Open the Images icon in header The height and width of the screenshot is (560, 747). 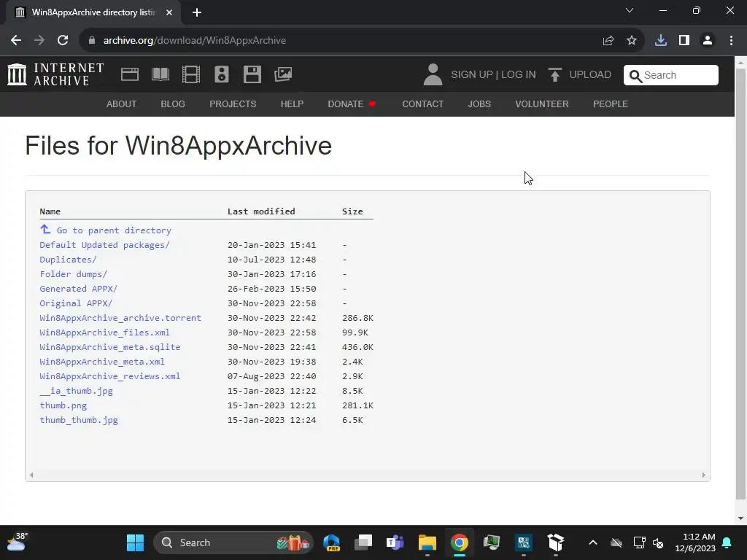tap(283, 74)
